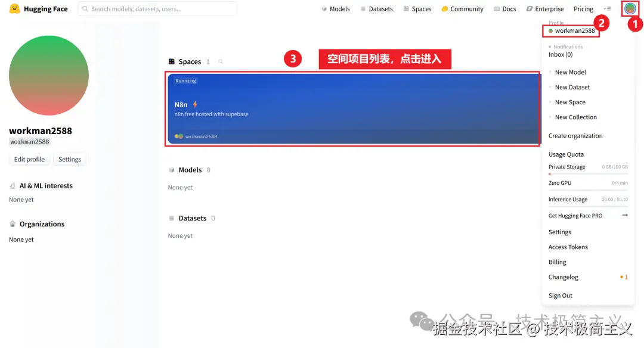The height and width of the screenshot is (348, 644).
Task: Click the arrow next to Get Hugging Face PRO
Action: pos(625,215)
